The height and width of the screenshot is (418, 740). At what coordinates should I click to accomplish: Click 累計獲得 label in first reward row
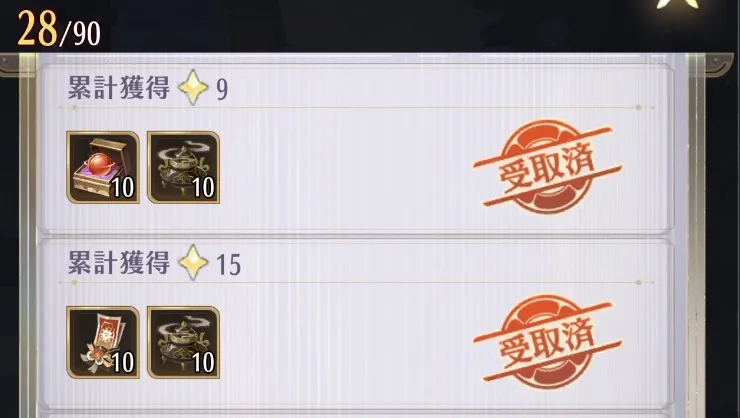118,88
